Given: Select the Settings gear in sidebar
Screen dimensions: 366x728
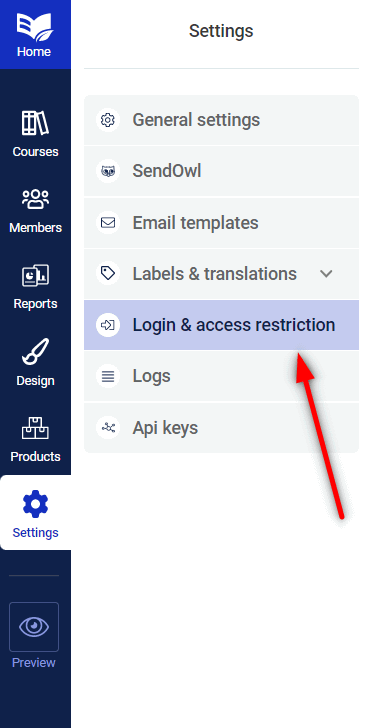Looking at the screenshot, I should point(35,504).
